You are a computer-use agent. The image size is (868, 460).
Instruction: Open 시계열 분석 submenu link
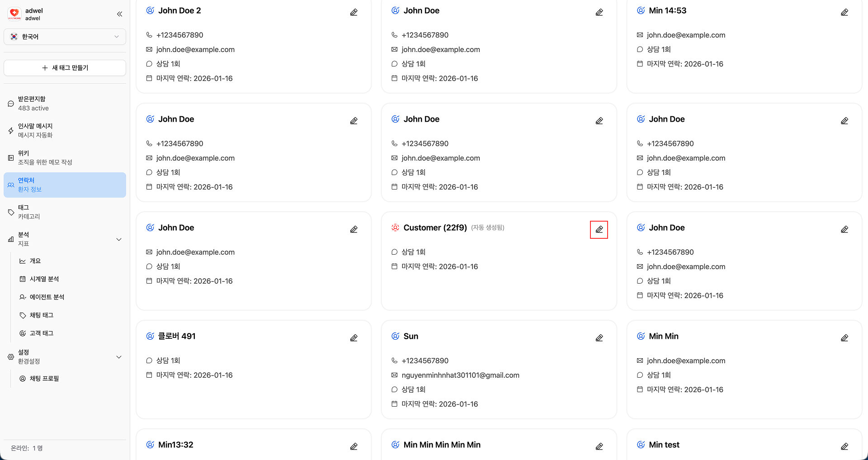[x=44, y=279]
